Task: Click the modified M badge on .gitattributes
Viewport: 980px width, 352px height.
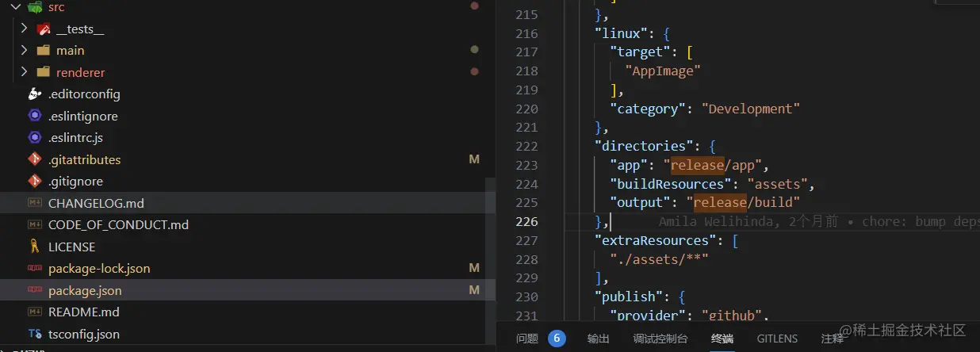Action: tap(474, 159)
